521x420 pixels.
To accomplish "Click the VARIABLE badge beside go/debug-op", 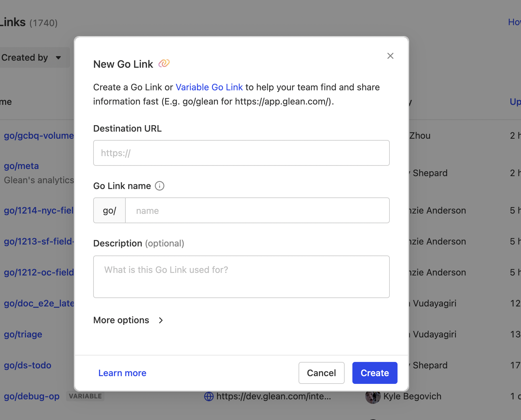I will point(85,396).
